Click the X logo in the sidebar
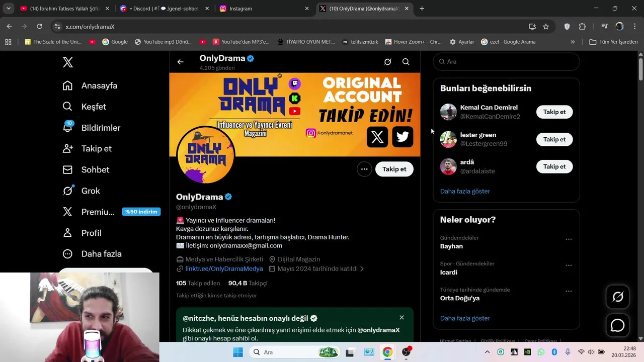This screenshot has width=644, height=362. tap(68, 62)
